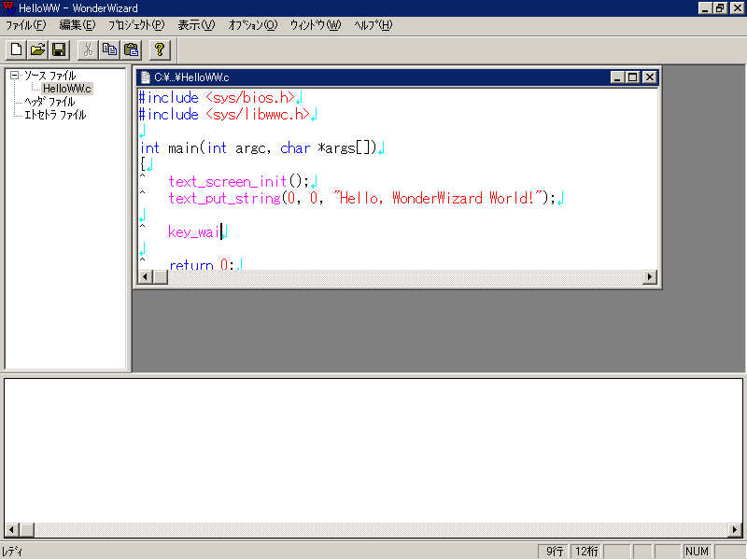
Task: Open the ヘルプ(H) menu
Action: click(x=373, y=25)
